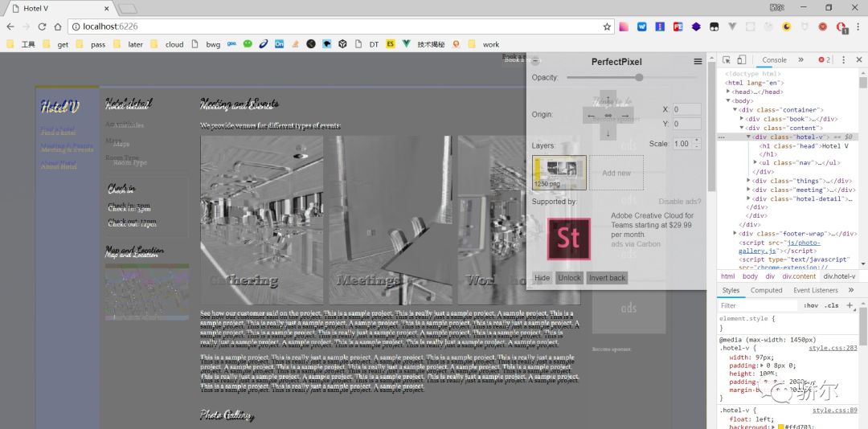
Task: Expand the ul class nav node
Action: point(755,163)
